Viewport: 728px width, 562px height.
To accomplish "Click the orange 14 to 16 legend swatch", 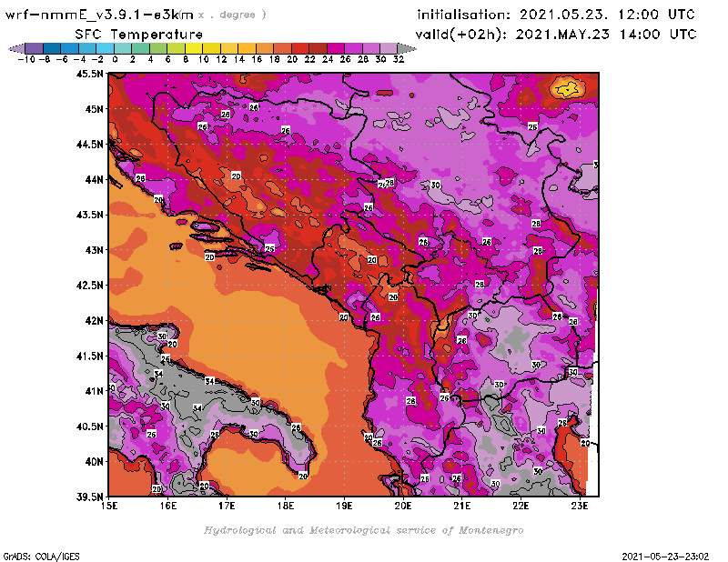I will (247, 48).
